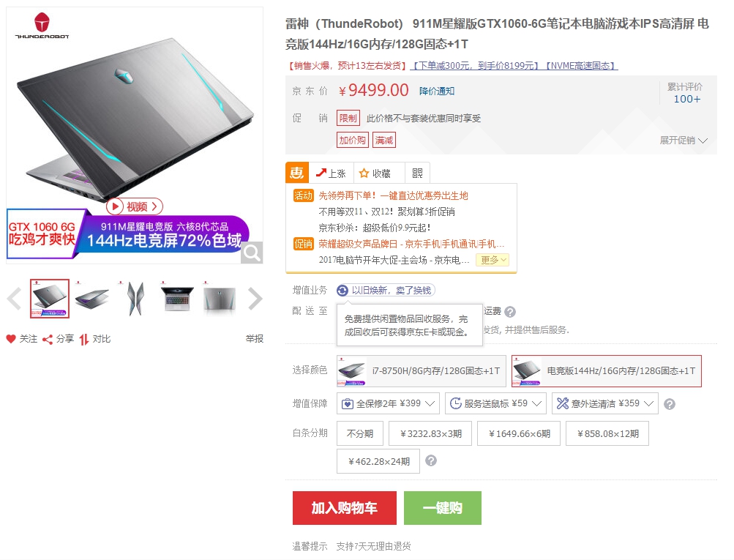The image size is (734, 560).
Task: Click the 降价通知 price alert link
Action: click(437, 91)
